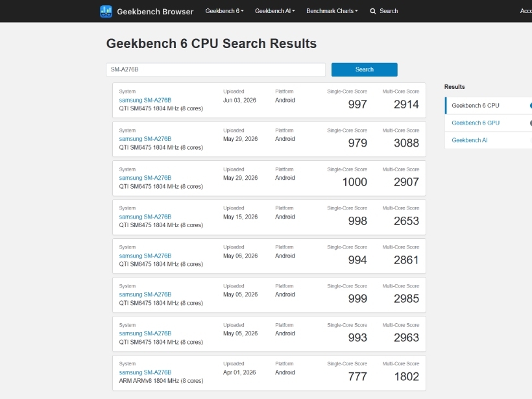The width and height of the screenshot is (532, 399).
Task: Focus the search field containing SM-A276B
Action: point(216,69)
